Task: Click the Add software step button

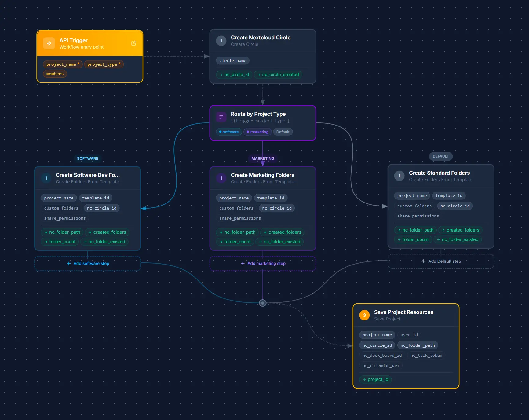Action: (88, 263)
